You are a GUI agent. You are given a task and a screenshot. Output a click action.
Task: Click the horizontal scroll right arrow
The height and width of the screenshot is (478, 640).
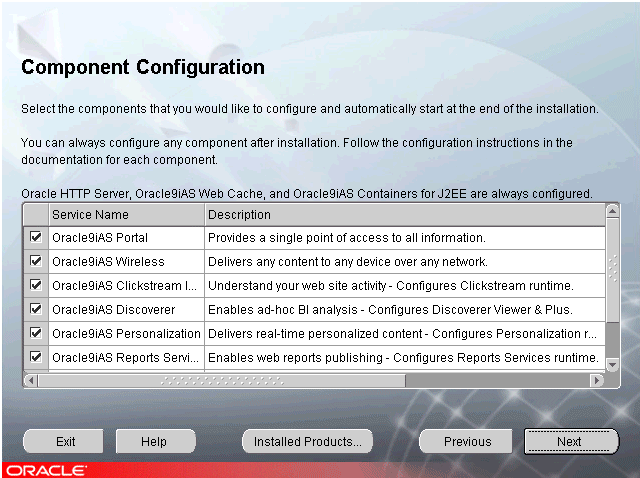[597, 380]
